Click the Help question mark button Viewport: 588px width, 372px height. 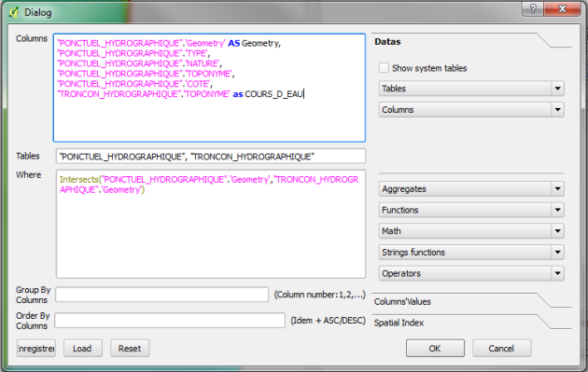coord(533,9)
